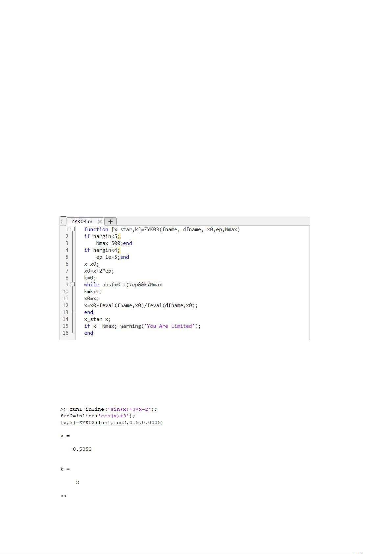Collapse the function code fold at line 1

tap(72, 229)
